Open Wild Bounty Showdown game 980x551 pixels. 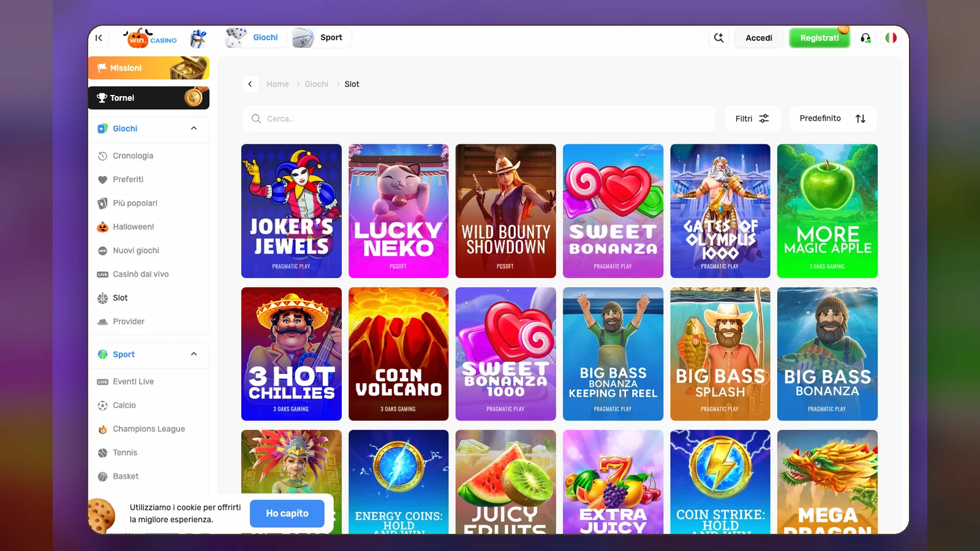506,211
